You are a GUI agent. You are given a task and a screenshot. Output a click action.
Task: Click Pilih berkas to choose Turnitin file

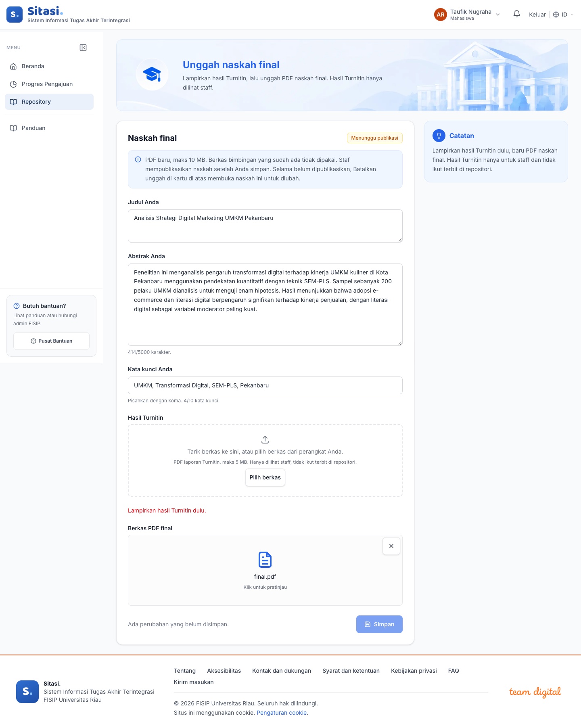[x=265, y=477]
